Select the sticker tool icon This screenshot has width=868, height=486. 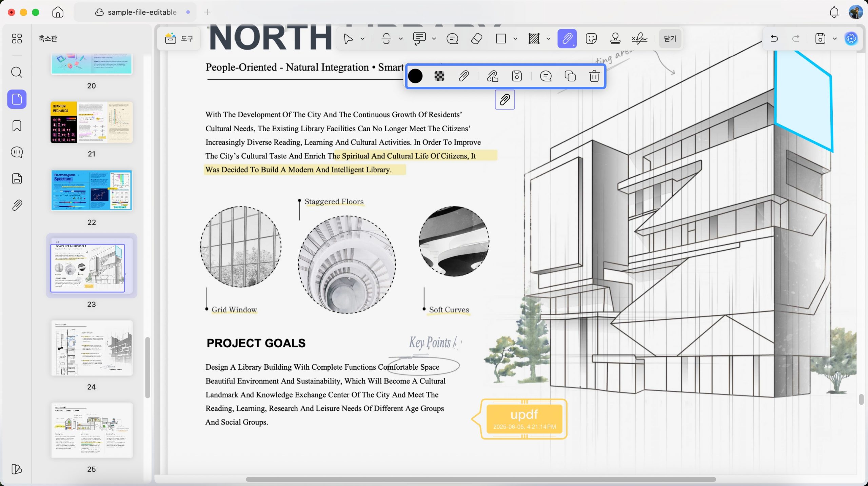coord(591,39)
